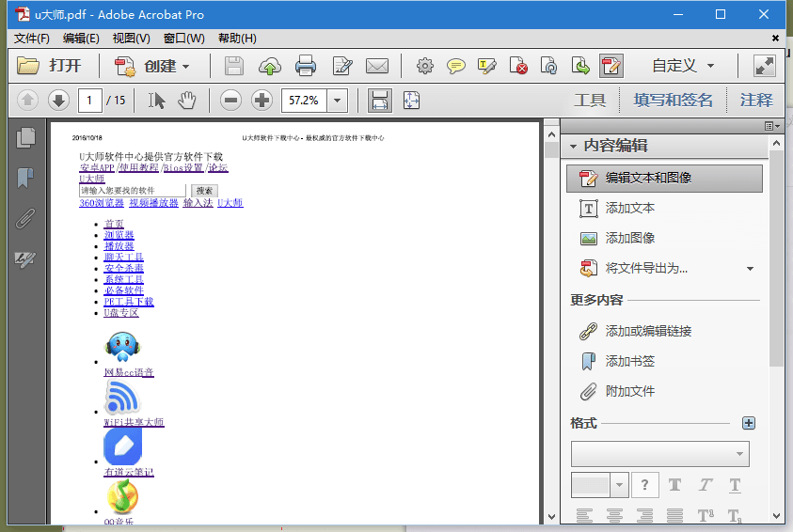
Task: Expand the 将文件导出为 dropdown arrow
Action: tap(750, 269)
